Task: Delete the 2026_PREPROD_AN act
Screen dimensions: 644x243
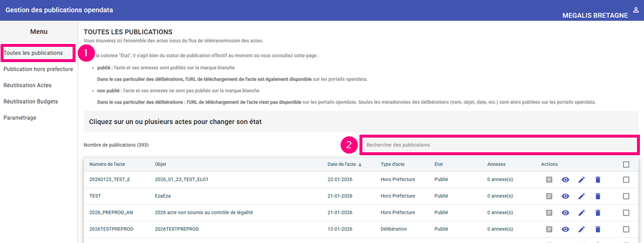Action: (x=598, y=213)
